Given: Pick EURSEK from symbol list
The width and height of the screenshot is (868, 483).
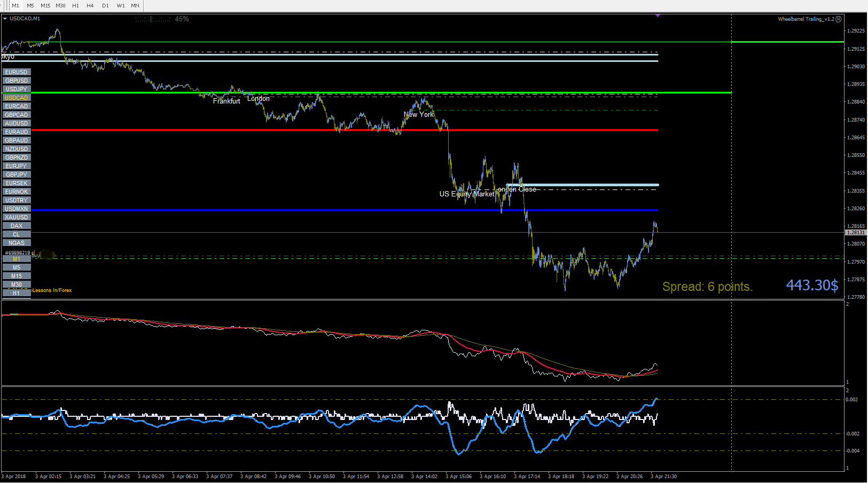Looking at the screenshot, I should [17, 183].
